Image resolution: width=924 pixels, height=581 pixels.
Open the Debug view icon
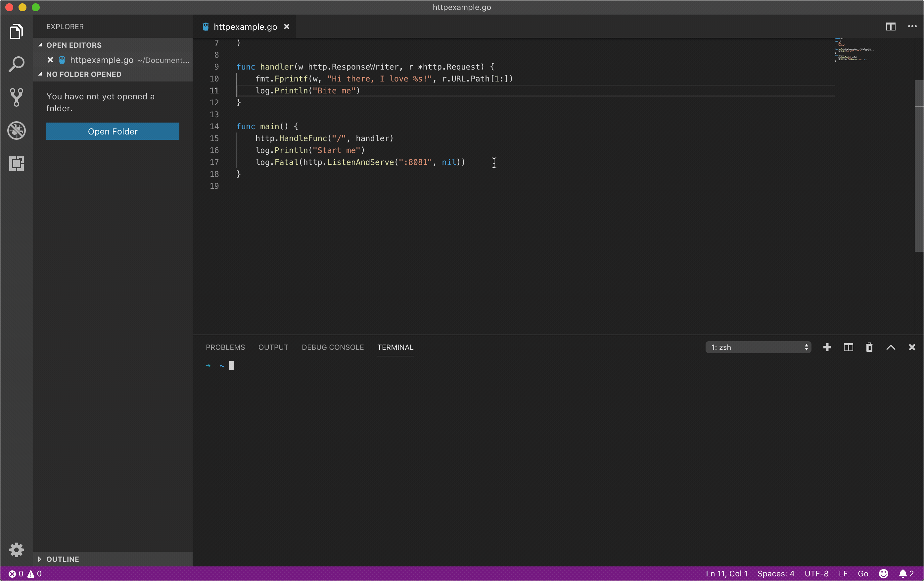17,131
